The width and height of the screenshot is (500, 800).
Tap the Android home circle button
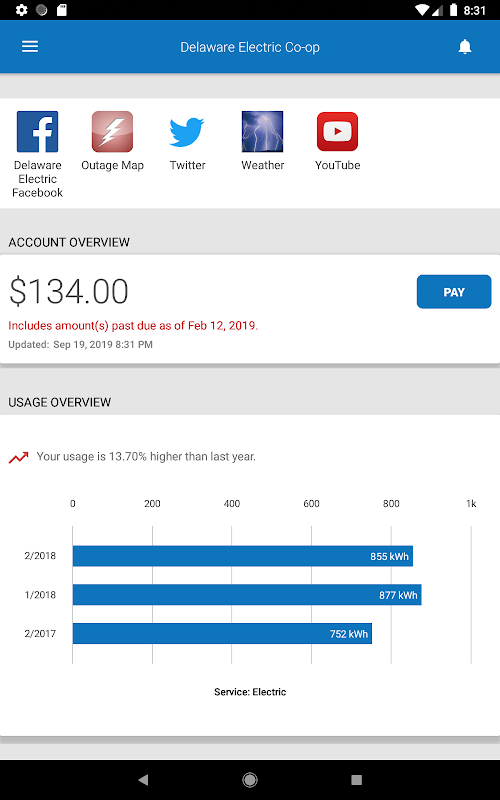coord(250,779)
